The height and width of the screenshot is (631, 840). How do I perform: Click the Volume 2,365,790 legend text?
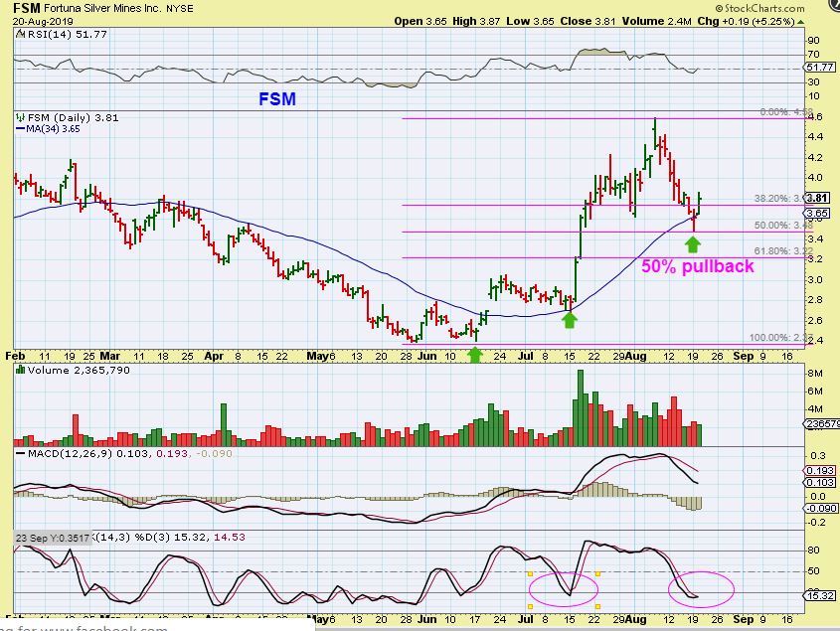tap(79, 370)
